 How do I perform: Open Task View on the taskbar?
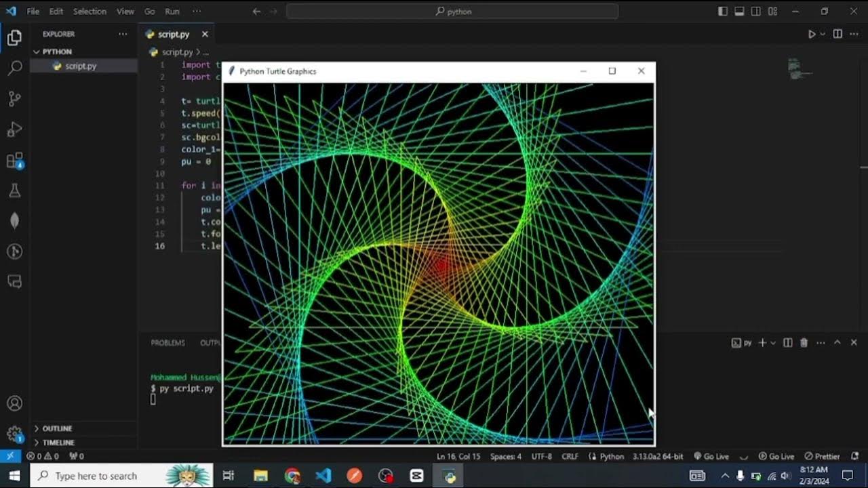pos(229,476)
